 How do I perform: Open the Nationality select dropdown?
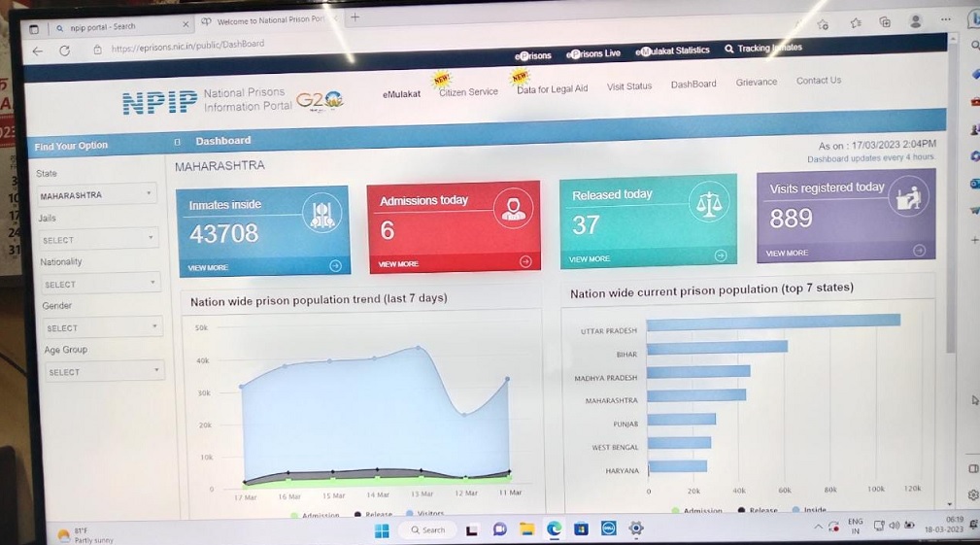[101, 284]
